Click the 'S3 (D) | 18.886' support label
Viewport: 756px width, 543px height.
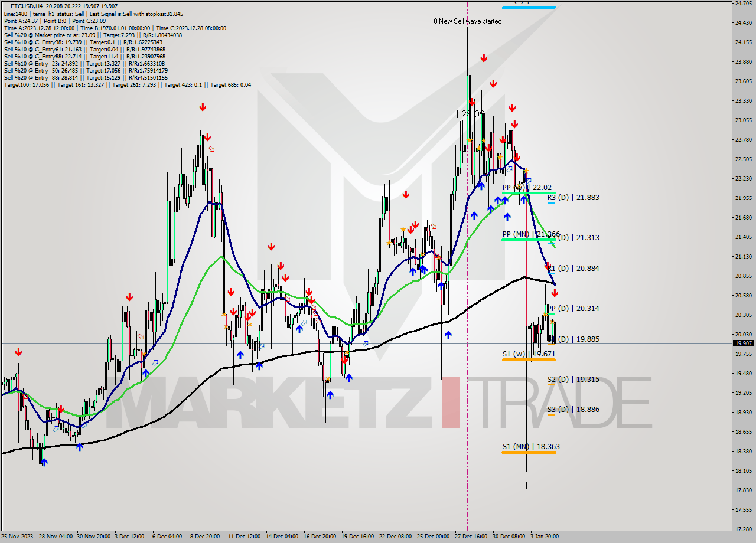pos(573,410)
